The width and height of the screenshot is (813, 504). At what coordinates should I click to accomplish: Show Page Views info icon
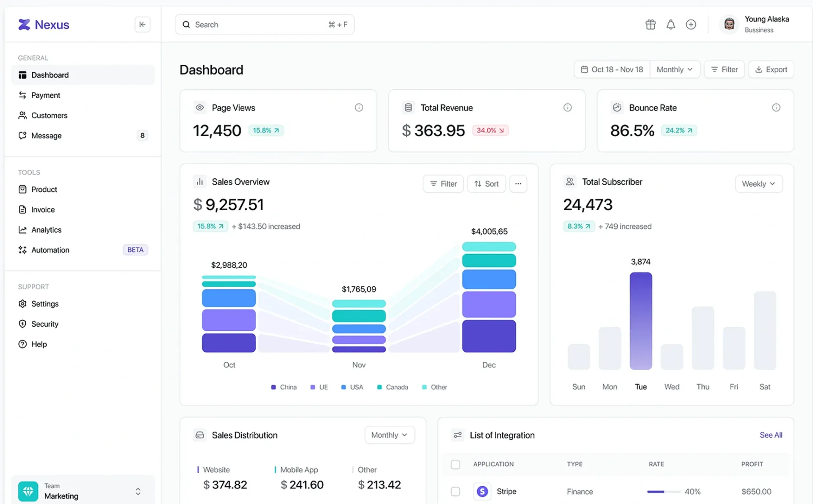coord(359,107)
